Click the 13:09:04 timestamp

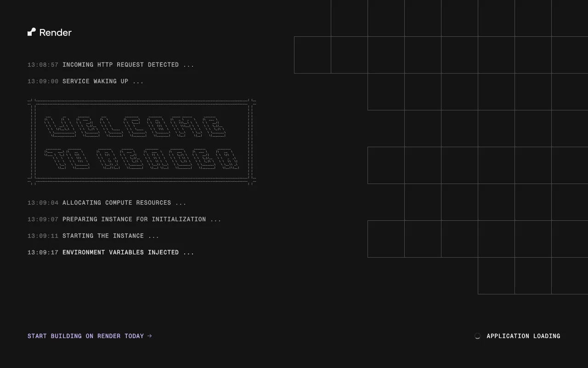pyautogui.click(x=43, y=203)
